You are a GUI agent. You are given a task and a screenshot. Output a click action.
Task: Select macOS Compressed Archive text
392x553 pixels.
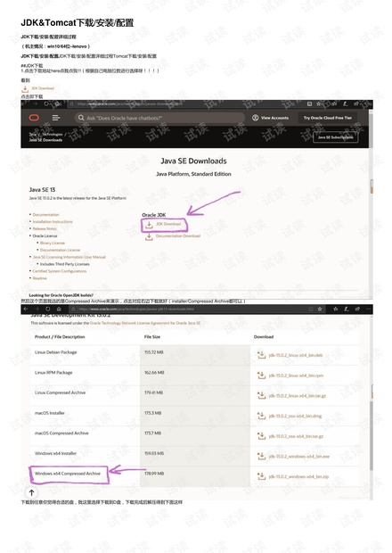(61, 433)
